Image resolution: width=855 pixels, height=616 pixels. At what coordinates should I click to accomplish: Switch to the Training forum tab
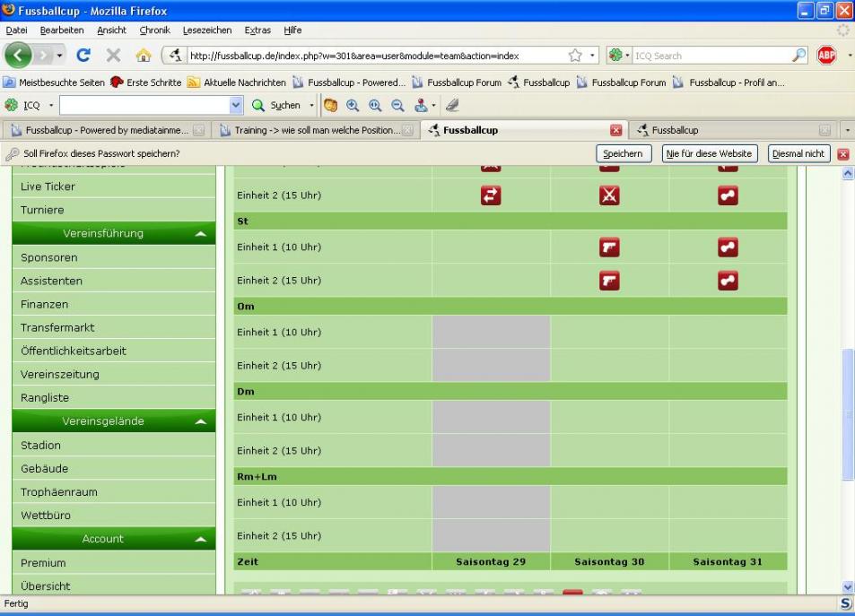click(315, 130)
